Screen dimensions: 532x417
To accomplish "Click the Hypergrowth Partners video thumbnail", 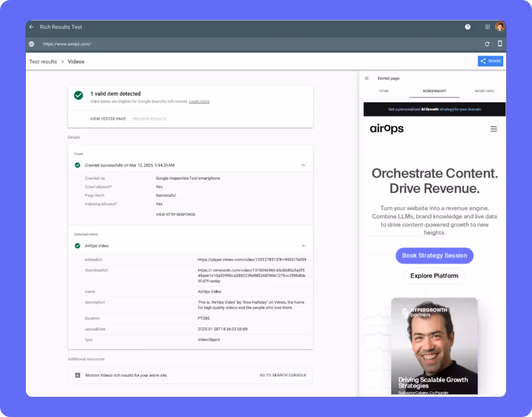I will click(434, 346).
